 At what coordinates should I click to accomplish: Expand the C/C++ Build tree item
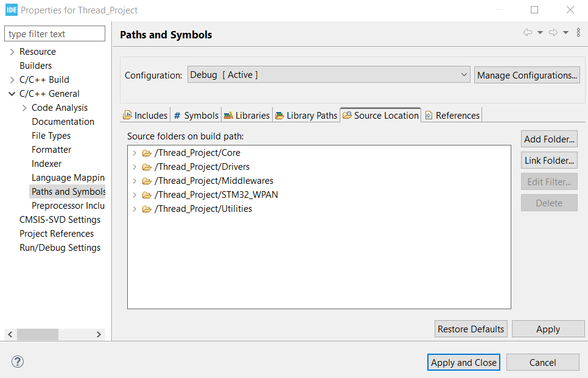[x=12, y=79]
